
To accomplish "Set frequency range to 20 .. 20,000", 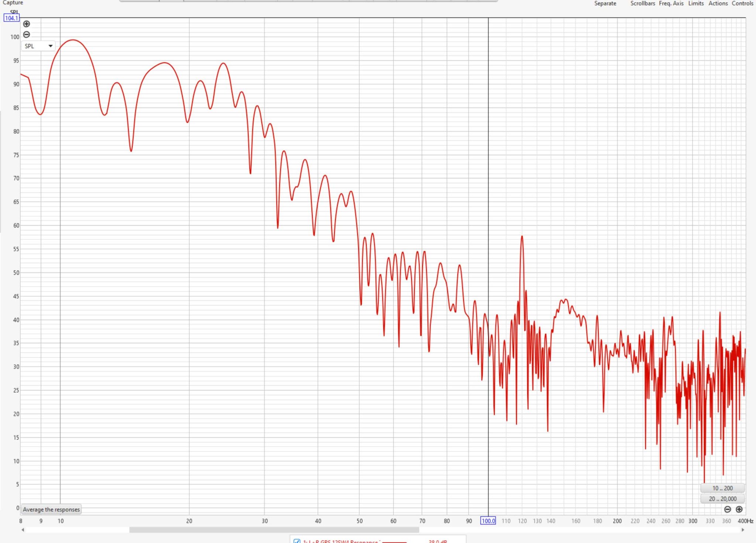I will [722, 499].
